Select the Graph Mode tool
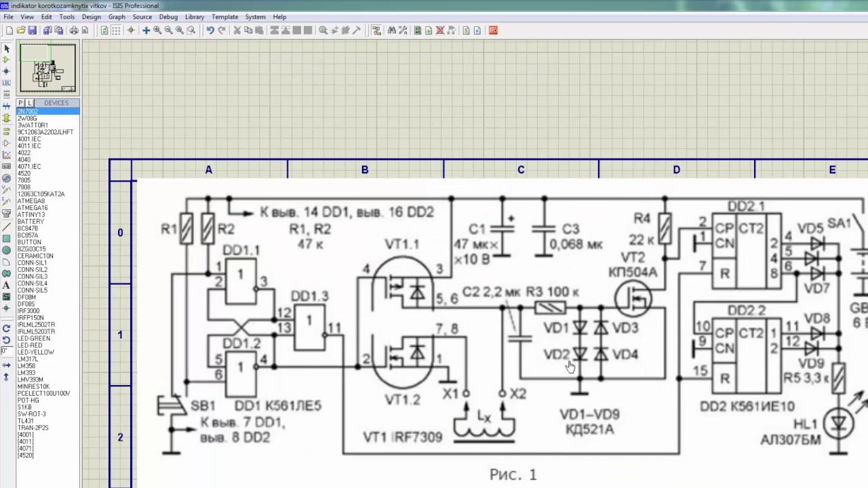 pos(7,154)
